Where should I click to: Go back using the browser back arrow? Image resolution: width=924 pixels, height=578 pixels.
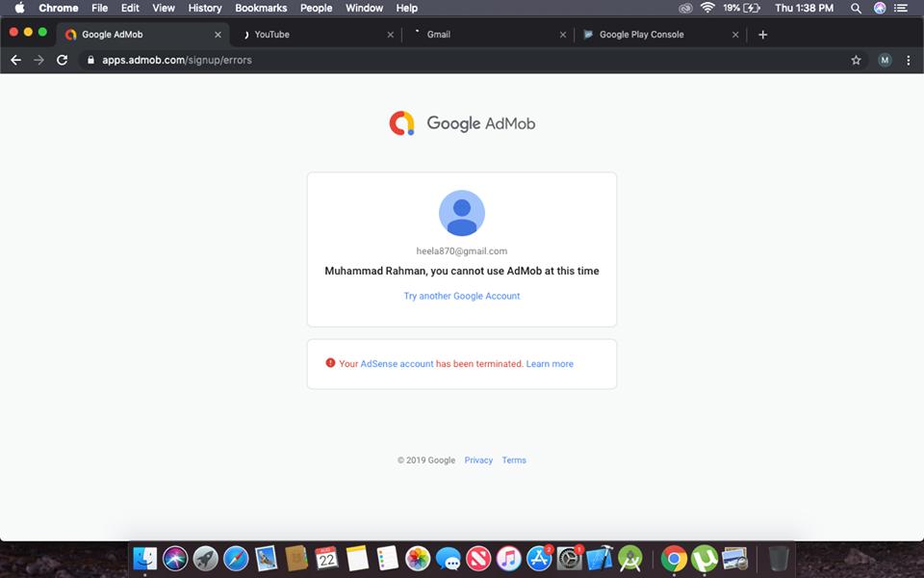click(x=16, y=60)
